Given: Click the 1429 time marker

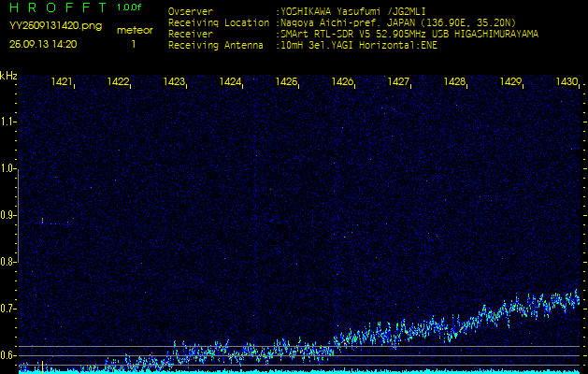Looking at the screenshot, I should coord(511,82).
